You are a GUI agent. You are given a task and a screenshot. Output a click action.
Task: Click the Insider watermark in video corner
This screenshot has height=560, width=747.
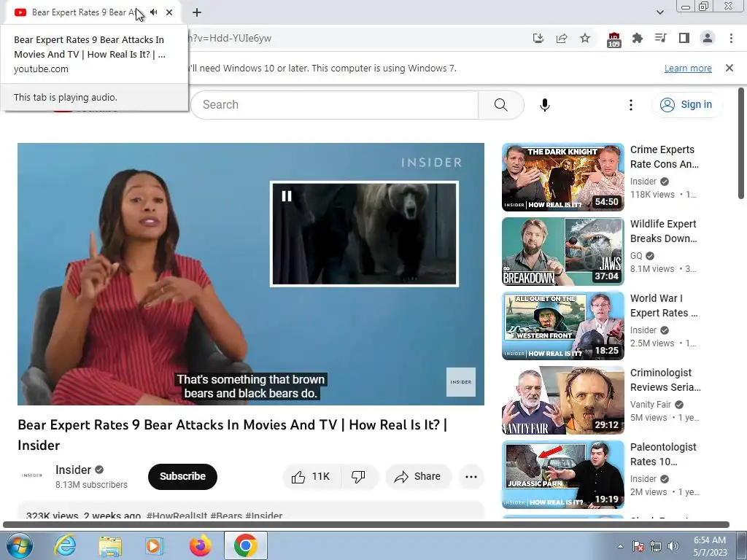point(461,382)
